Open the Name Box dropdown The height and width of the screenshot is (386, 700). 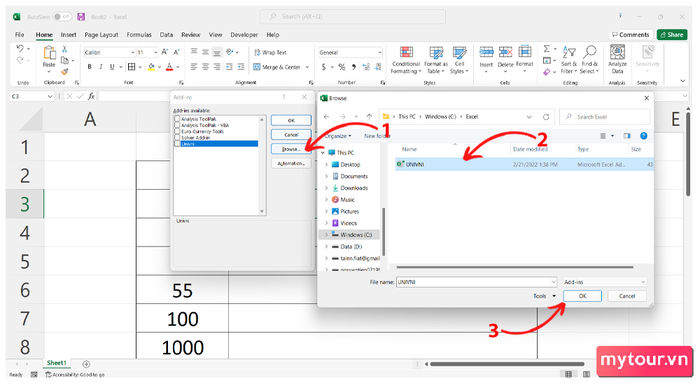(x=50, y=96)
